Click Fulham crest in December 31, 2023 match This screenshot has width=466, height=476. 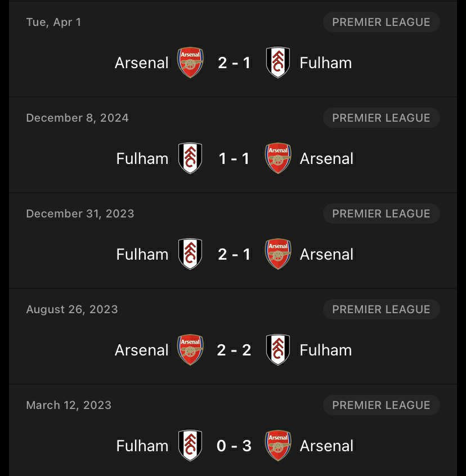[190, 254]
